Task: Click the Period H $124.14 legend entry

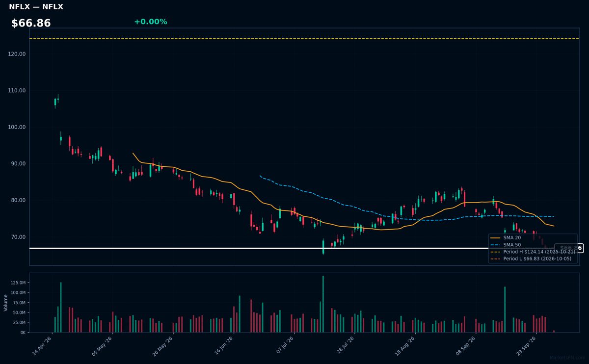Action: click(533, 252)
